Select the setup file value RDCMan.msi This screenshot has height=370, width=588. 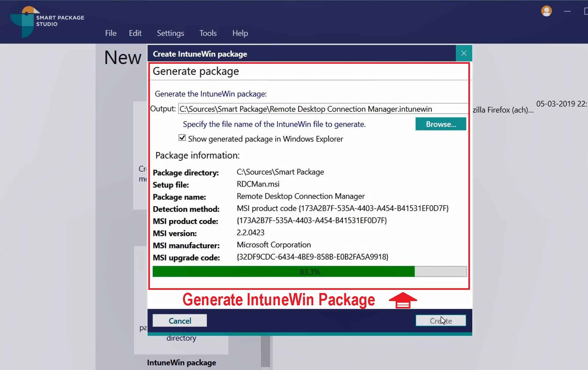coord(258,184)
